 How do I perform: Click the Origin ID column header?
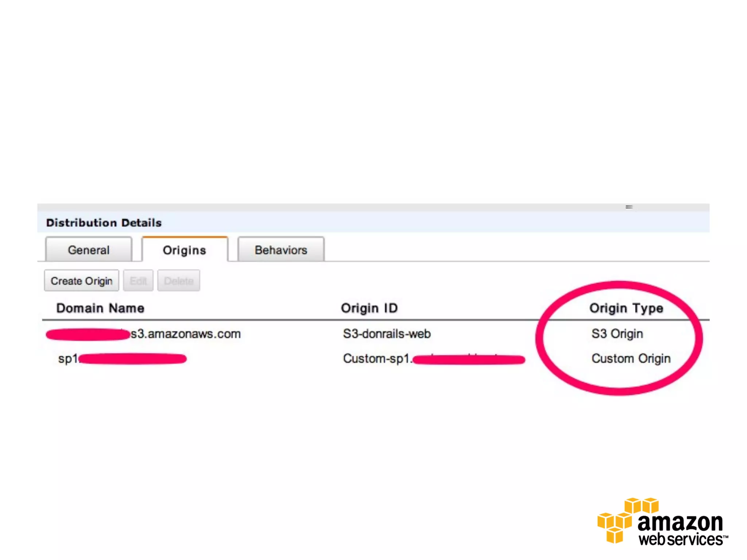(369, 308)
